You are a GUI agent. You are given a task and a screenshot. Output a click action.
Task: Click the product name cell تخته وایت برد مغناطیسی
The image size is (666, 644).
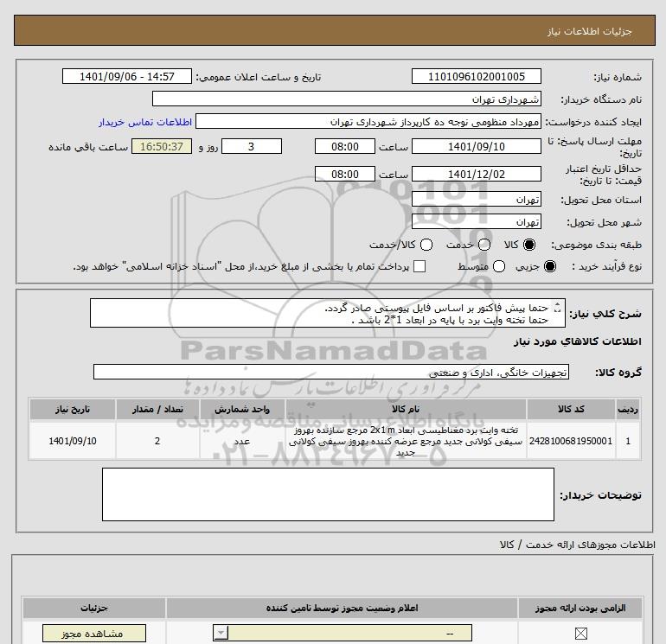tap(406, 441)
